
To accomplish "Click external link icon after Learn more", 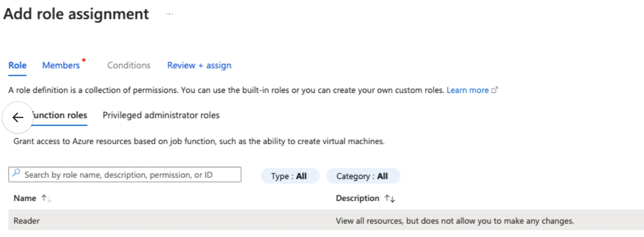I will point(495,90).
